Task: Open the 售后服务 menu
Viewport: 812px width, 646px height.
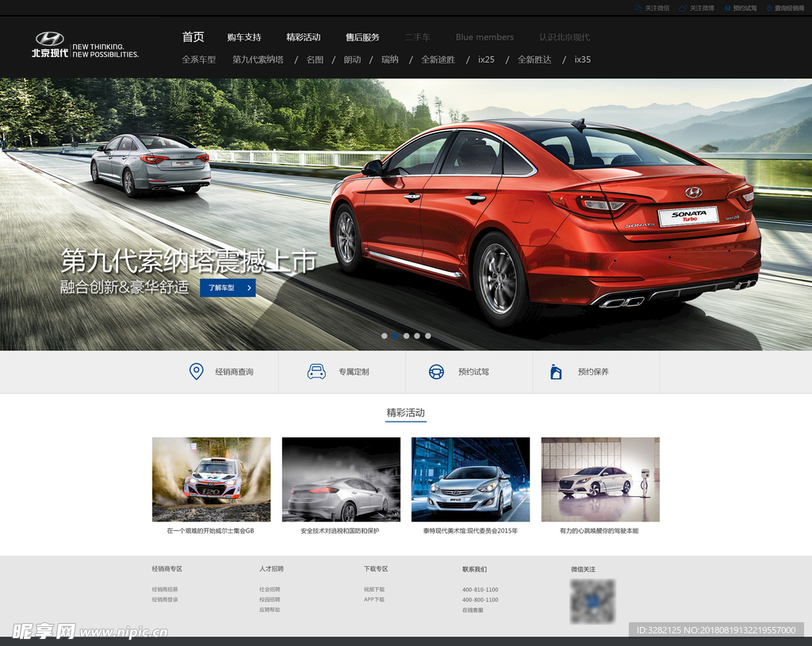Action: pos(362,37)
